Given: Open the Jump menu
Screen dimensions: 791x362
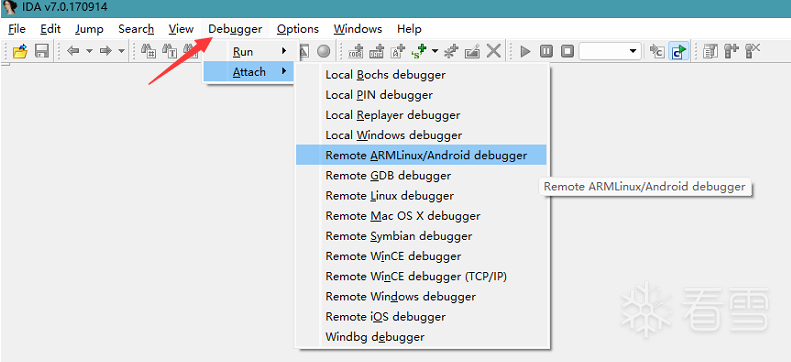Looking at the screenshot, I should coord(89,29).
